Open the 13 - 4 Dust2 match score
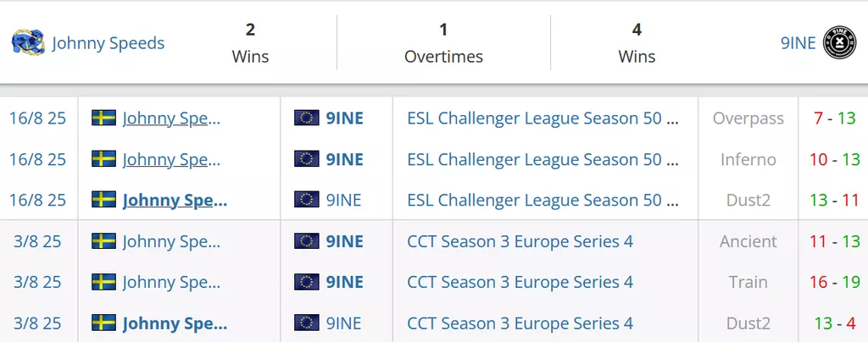 tap(835, 323)
